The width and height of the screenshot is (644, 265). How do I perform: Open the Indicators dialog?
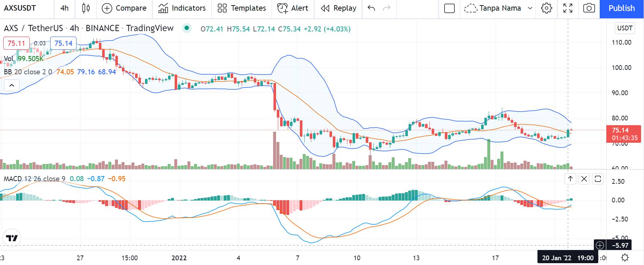click(182, 8)
